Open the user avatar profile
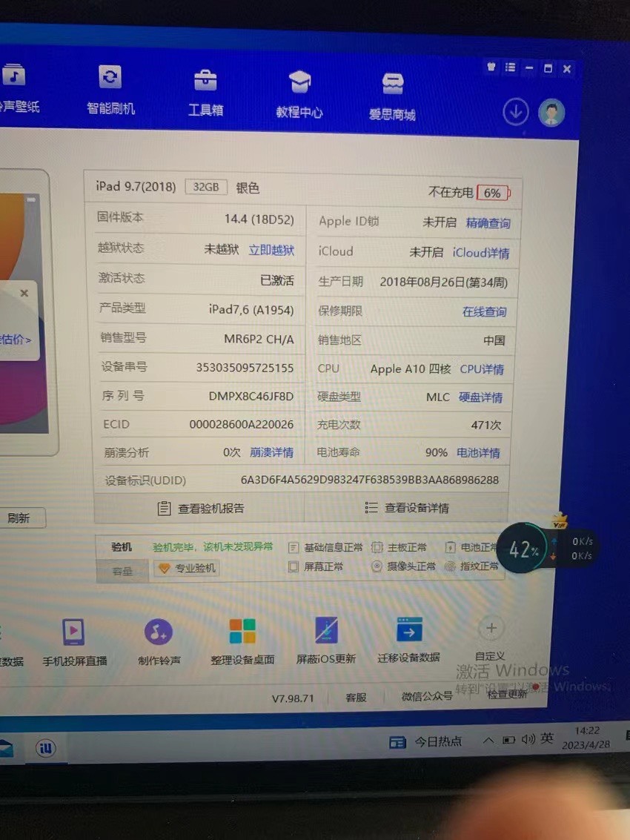630x840 pixels. coord(551,113)
